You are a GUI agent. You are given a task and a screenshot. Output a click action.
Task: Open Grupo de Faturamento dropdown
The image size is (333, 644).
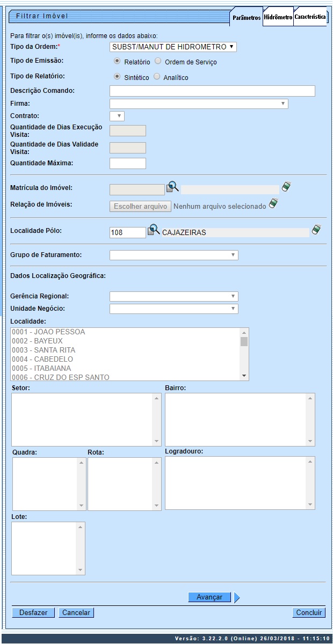(173, 255)
